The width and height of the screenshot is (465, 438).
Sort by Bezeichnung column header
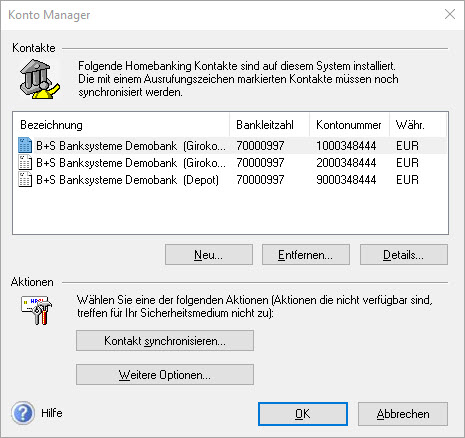click(121, 125)
